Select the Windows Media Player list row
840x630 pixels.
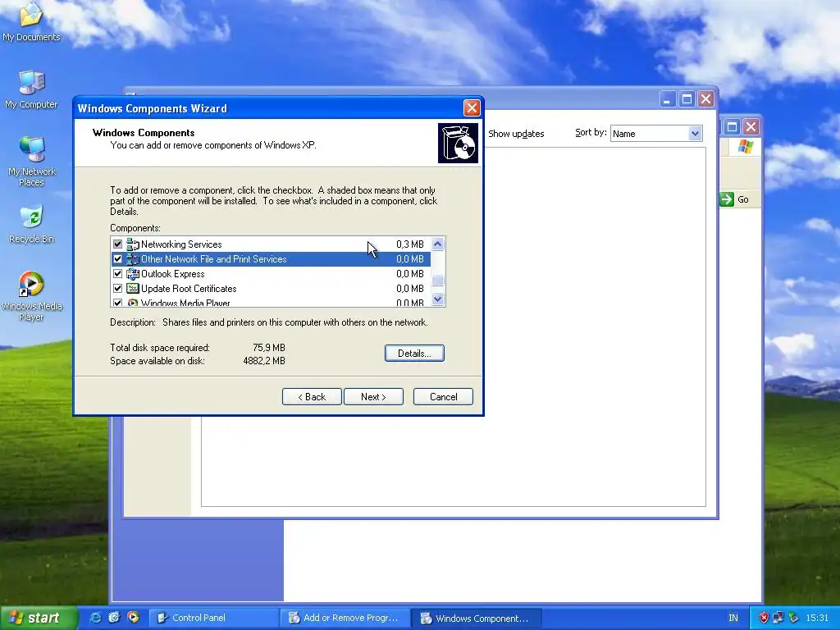(271, 303)
